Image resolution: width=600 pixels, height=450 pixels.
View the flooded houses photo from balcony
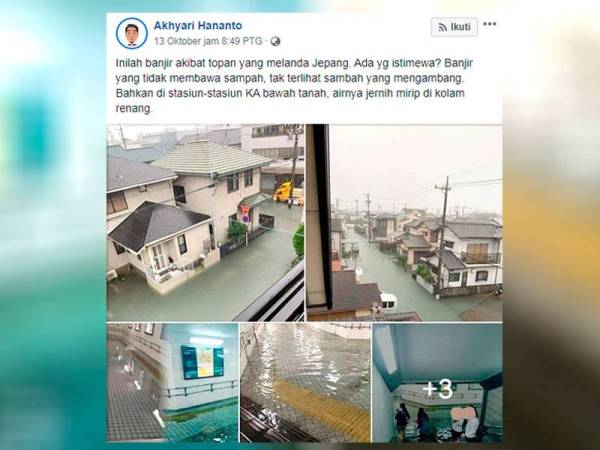click(x=205, y=223)
